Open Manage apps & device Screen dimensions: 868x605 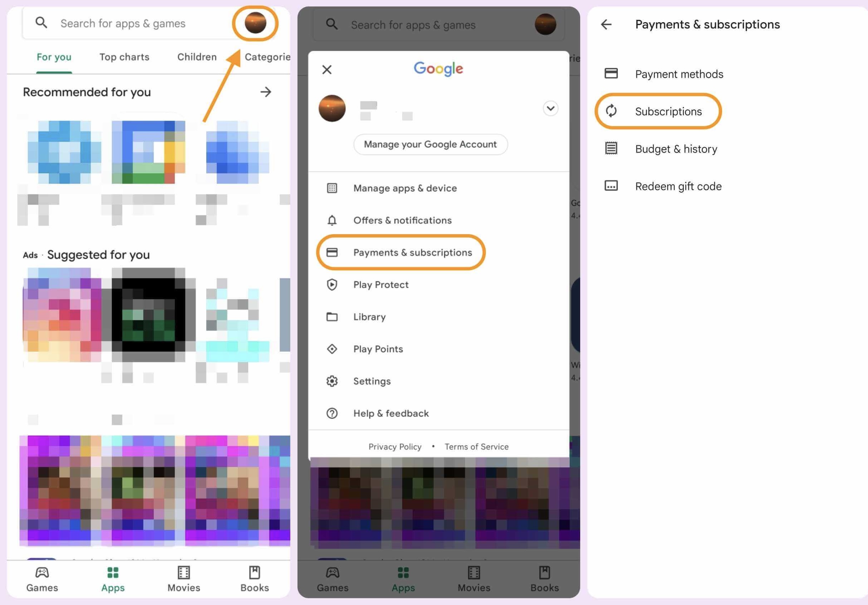click(x=404, y=188)
